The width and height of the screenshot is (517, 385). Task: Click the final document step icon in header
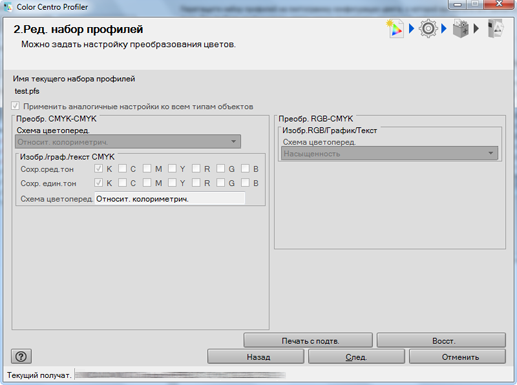point(495,29)
